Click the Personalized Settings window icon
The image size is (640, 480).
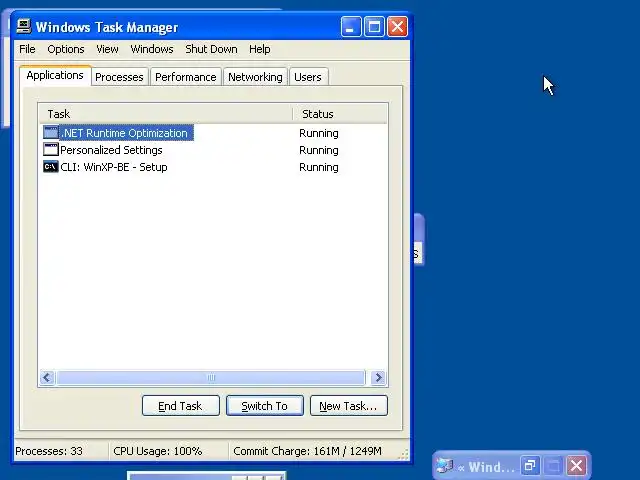tap(51, 149)
